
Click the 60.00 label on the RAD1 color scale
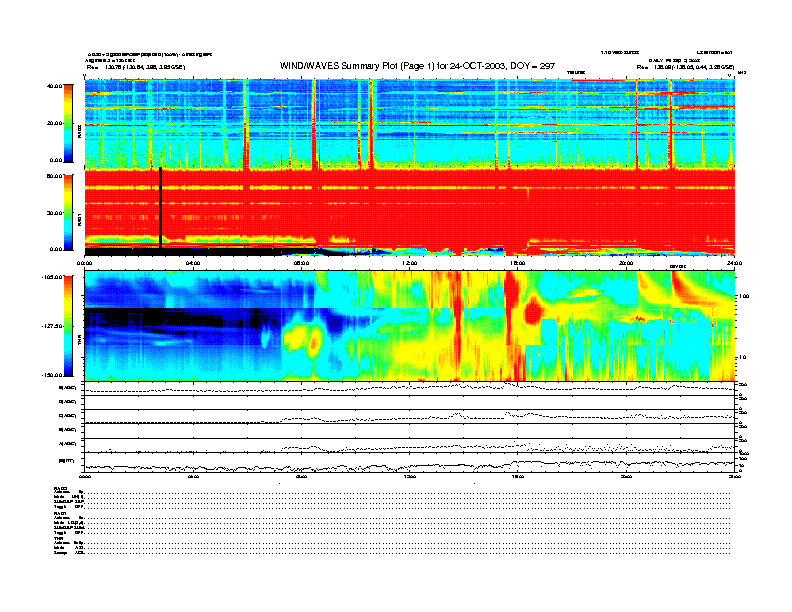[54, 176]
